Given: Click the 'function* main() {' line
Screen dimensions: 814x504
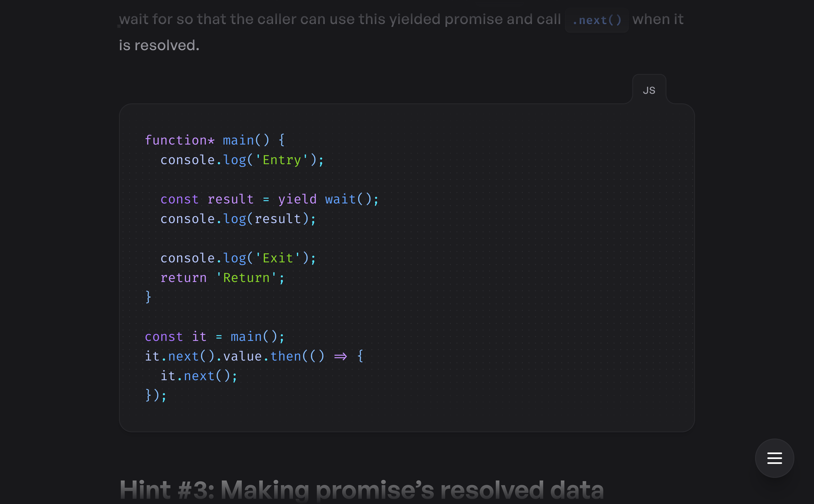Looking at the screenshot, I should pos(215,140).
